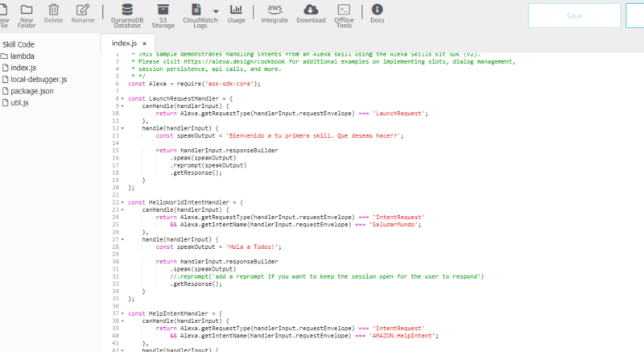Open the lambda folder in the tree
The height and width of the screenshot is (352, 644).
[21, 56]
